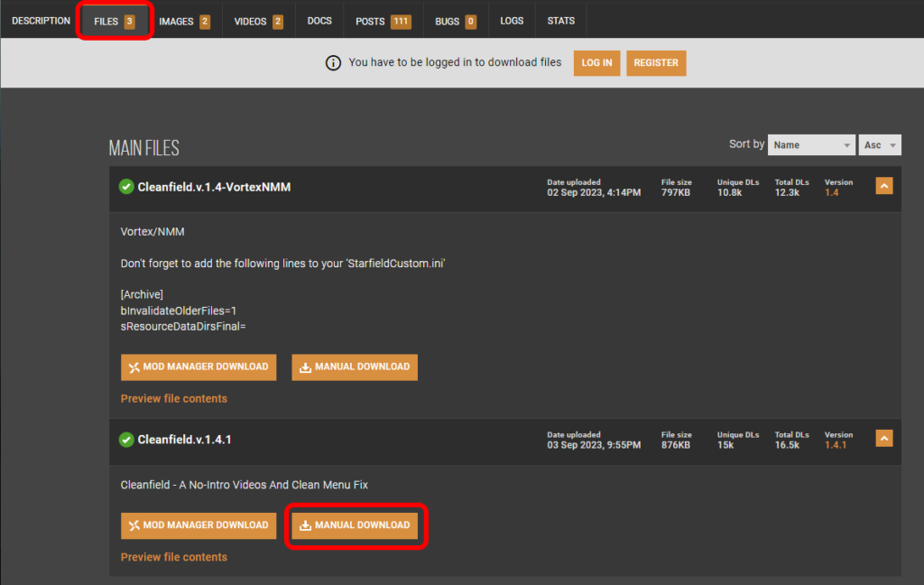Click the 10.8k unique downloads value
Viewport: 924px width, 585px height.
point(729,193)
